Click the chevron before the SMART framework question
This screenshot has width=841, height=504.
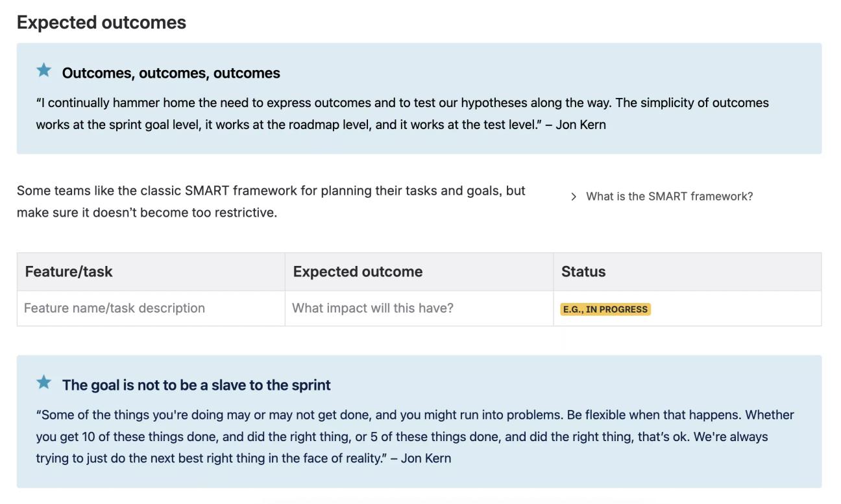(x=574, y=196)
